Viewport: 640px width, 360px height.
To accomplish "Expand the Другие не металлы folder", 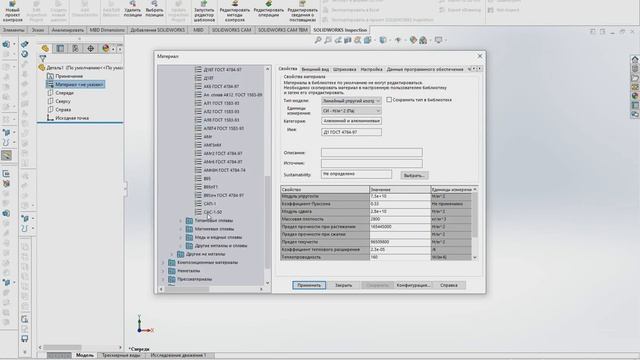I will point(171,254).
